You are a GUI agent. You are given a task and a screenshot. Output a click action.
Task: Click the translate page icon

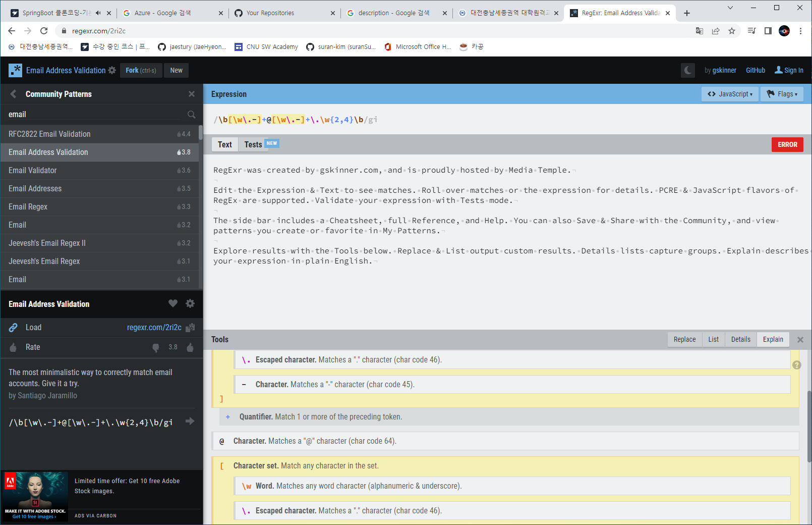(x=700, y=31)
